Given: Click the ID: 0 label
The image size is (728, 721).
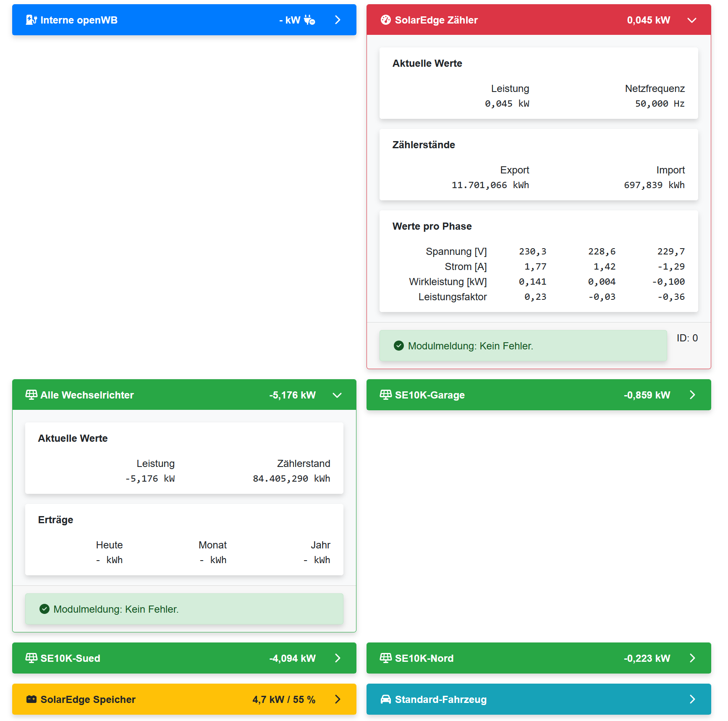Looking at the screenshot, I should [687, 338].
